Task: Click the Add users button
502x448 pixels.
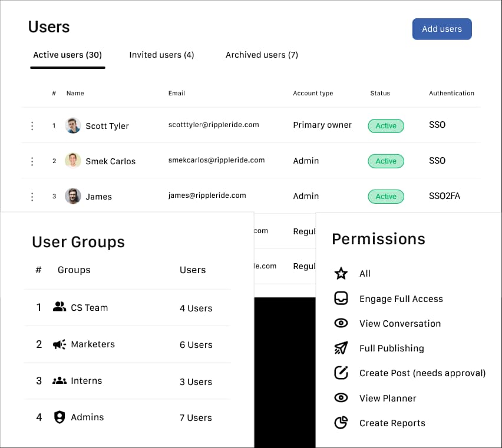Action: click(x=442, y=29)
